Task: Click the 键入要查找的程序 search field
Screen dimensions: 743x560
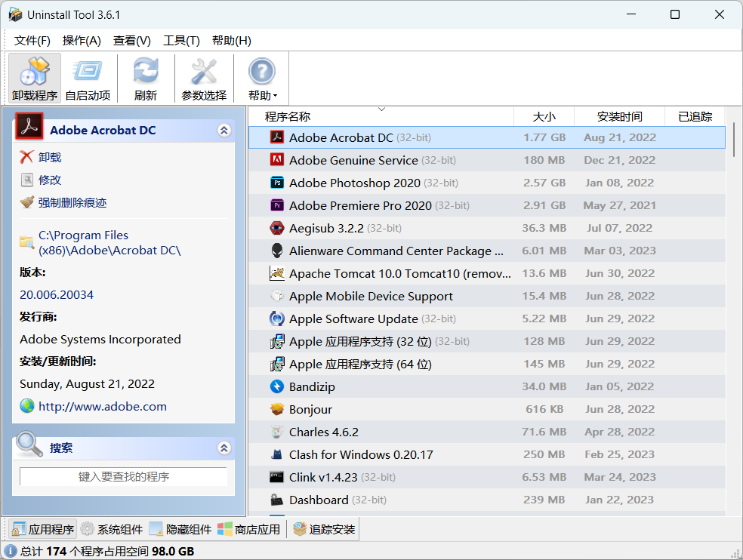Action: point(123,477)
